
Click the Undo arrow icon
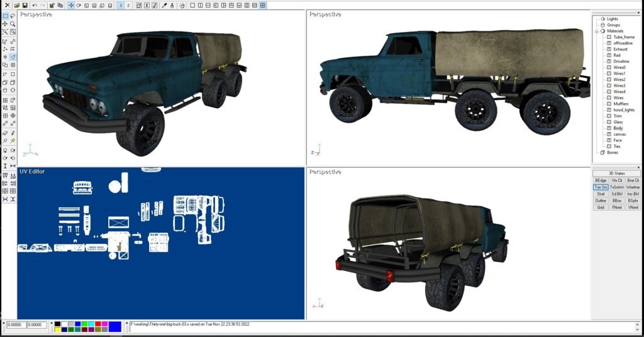point(35,5)
